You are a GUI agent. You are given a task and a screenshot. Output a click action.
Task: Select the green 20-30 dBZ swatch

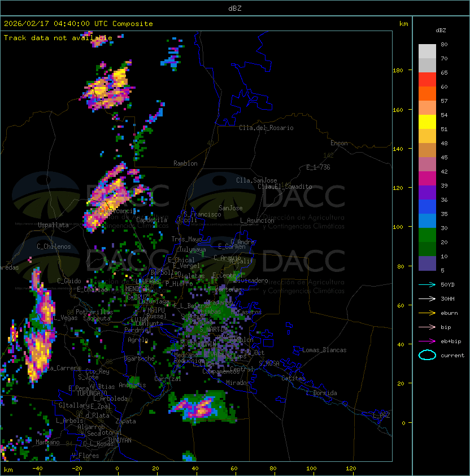click(x=427, y=235)
